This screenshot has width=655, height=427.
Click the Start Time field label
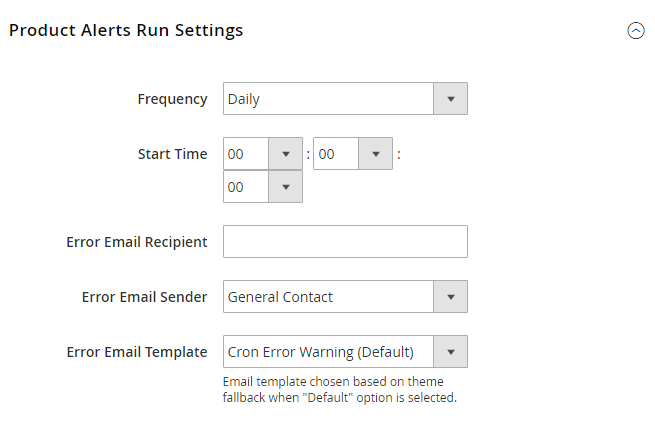coord(172,154)
